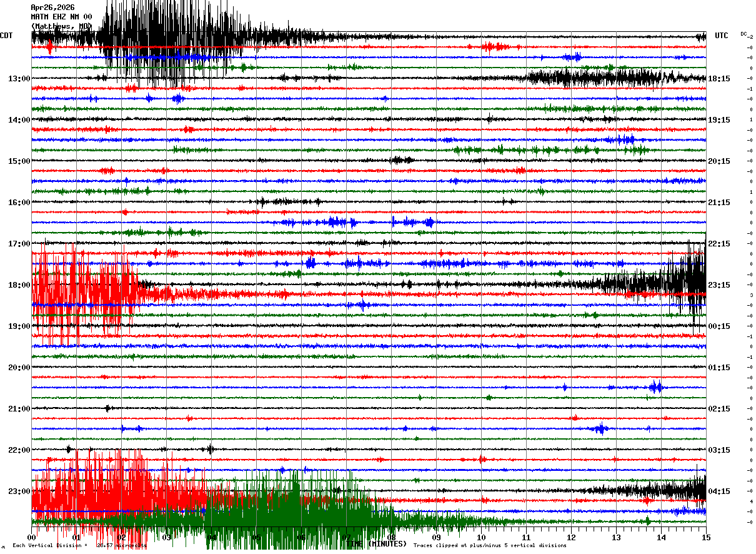Select the 16:00 CDT time label
This screenshot has height=554, width=756.
[x=19, y=203]
